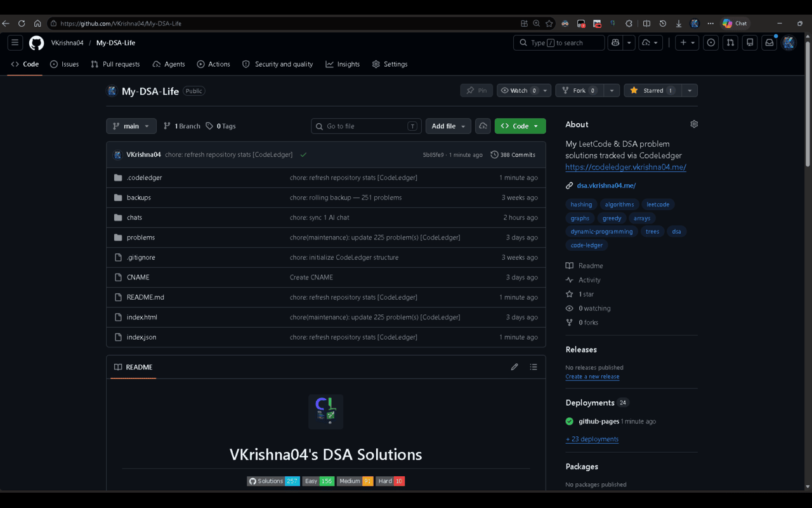Open the green Code dropdown button
This screenshot has height=508, width=812.
tap(520, 126)
